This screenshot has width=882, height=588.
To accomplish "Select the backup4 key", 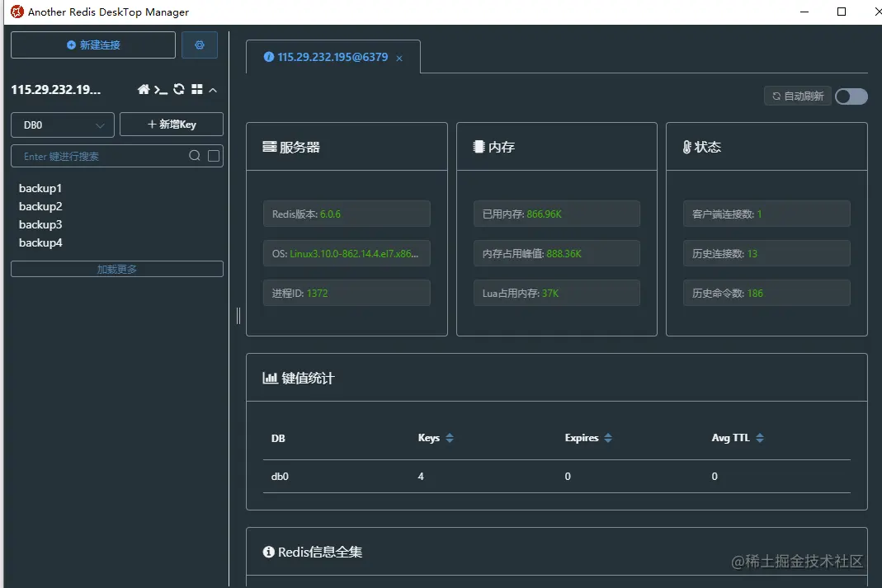I will coord(40,242).
